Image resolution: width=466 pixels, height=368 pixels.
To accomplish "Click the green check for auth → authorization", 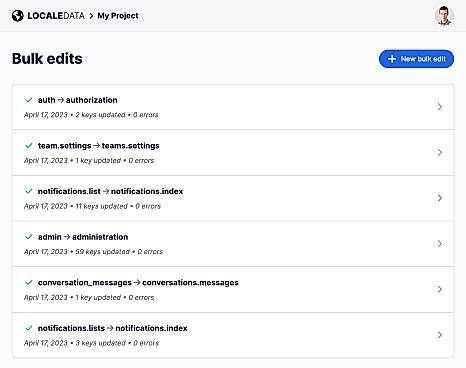I will pos(29,100).
